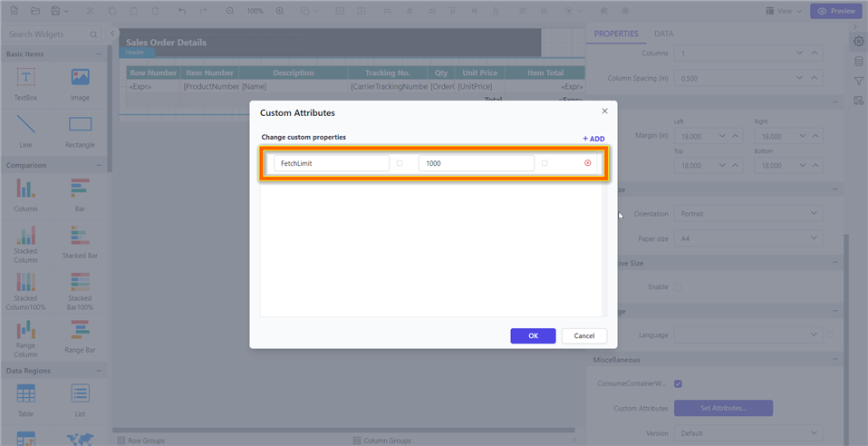Click the zoom in magnifier icon
The image size is (868, 446).
[280, 11]
